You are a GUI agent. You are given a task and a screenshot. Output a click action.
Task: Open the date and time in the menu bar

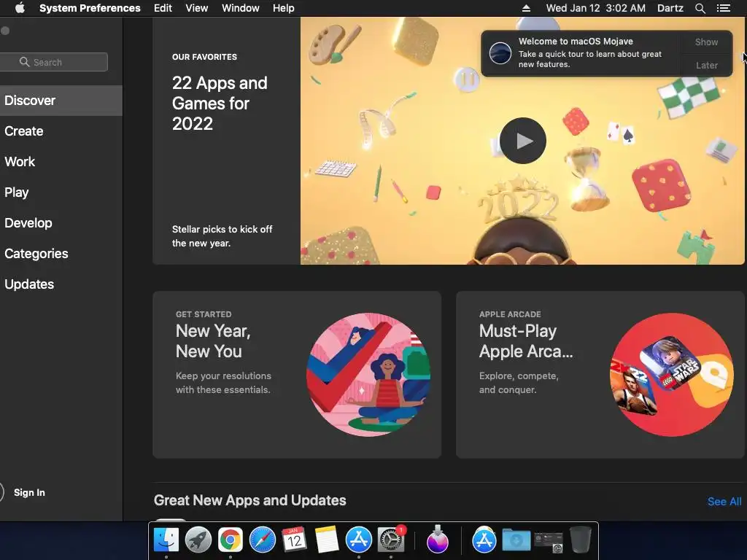(x=595, y=8)
